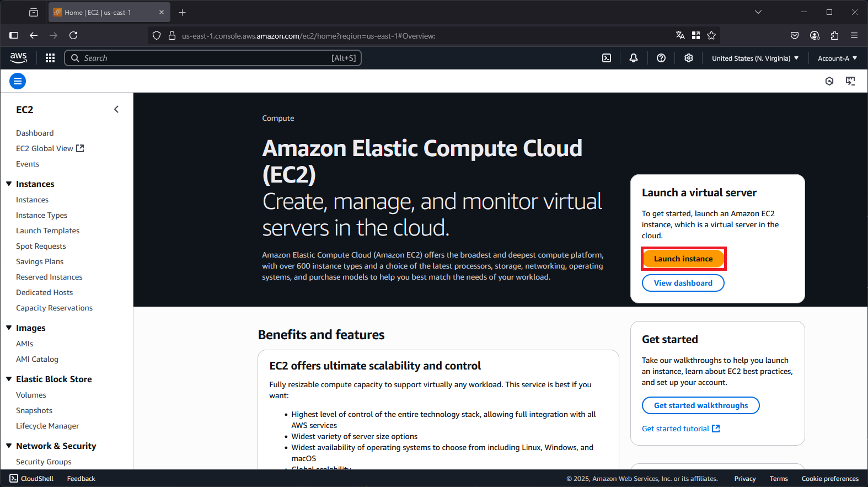Open Events in the sidebar
This screenshot has width=868, height=487.
28,164
